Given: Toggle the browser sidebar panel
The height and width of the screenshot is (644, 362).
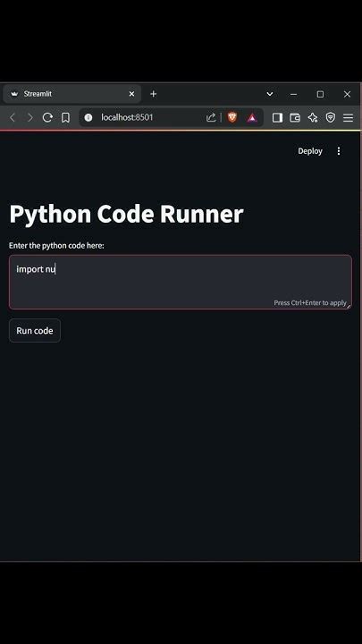Looking at the screenshot, I should tap(277, 118).
